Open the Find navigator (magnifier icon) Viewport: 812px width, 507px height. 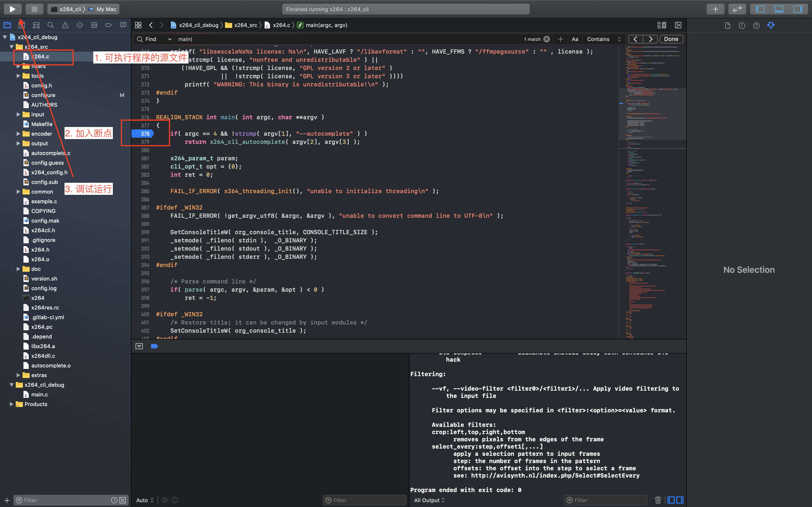pos(51,25)
